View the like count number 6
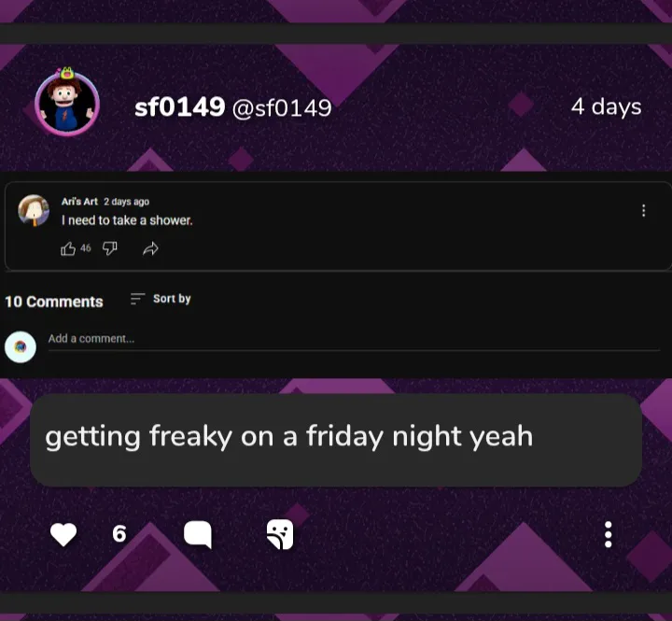672x621 pixels. pos(119,534)
